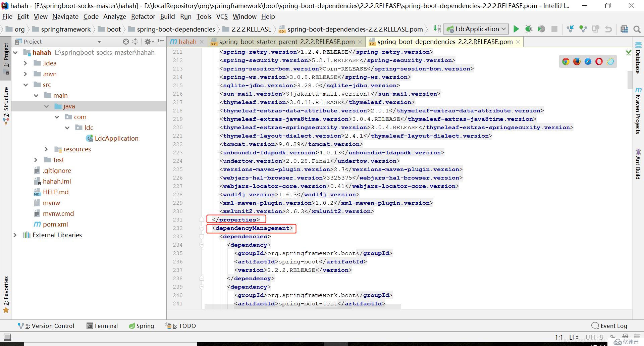644x346 pixels.
Task: Open Search Everywhere magnifier icon
Action: (637, 29)
